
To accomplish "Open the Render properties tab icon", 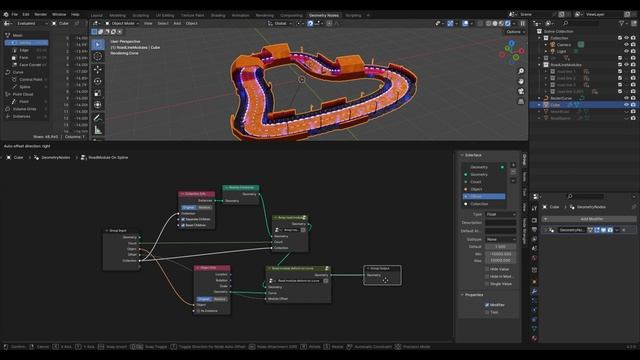I will coord(534,220).
